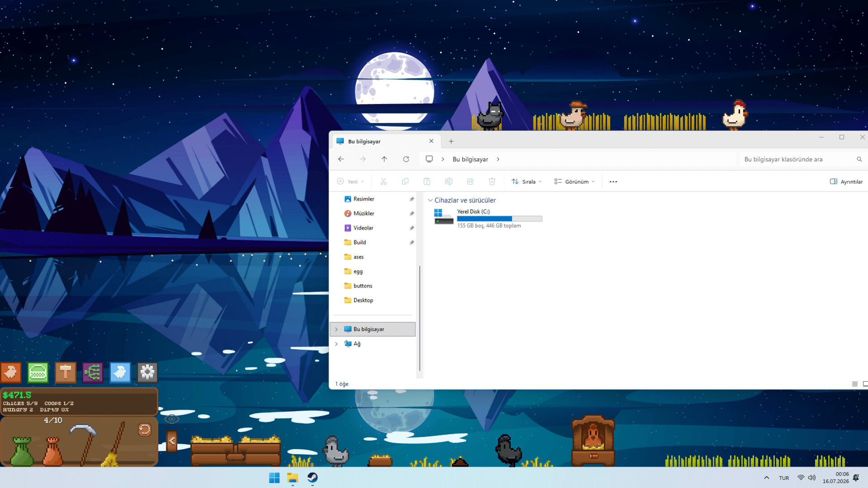Image resolution: width=868 pixels, height=488 pixels.
Task: Open the Müzikler folder in the sidebar
Action: tap(373, 213)
